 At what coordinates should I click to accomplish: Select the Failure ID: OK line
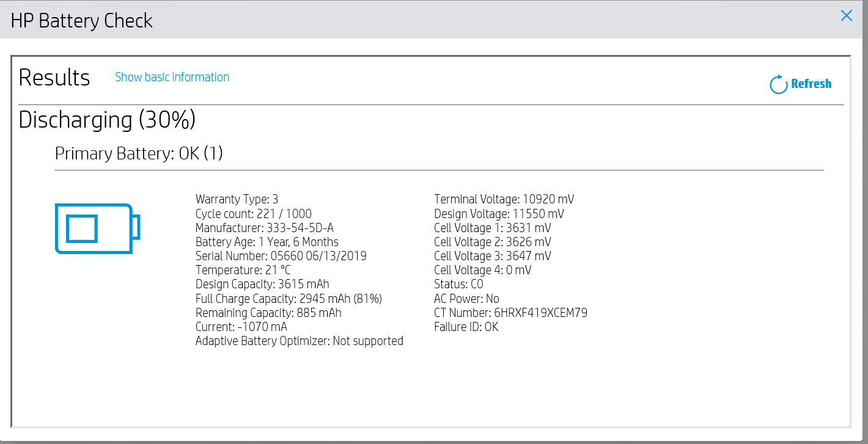click(x=466, y=327)
